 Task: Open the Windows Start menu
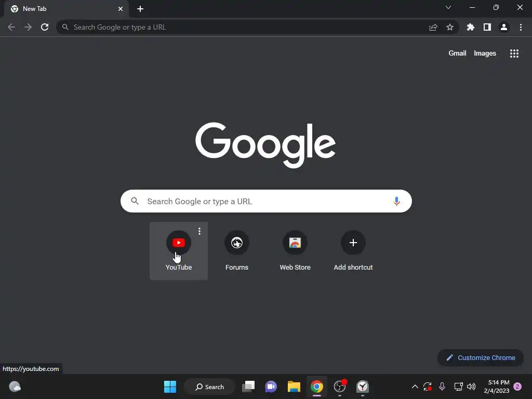[x=170, y=387]
